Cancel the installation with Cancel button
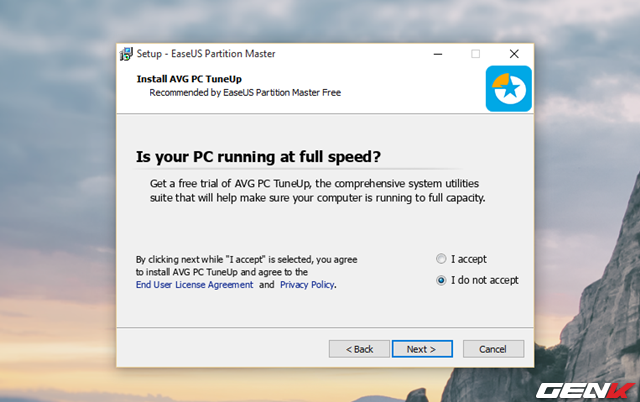The width and height of the screenshot is (640, 402). (493, 349)
